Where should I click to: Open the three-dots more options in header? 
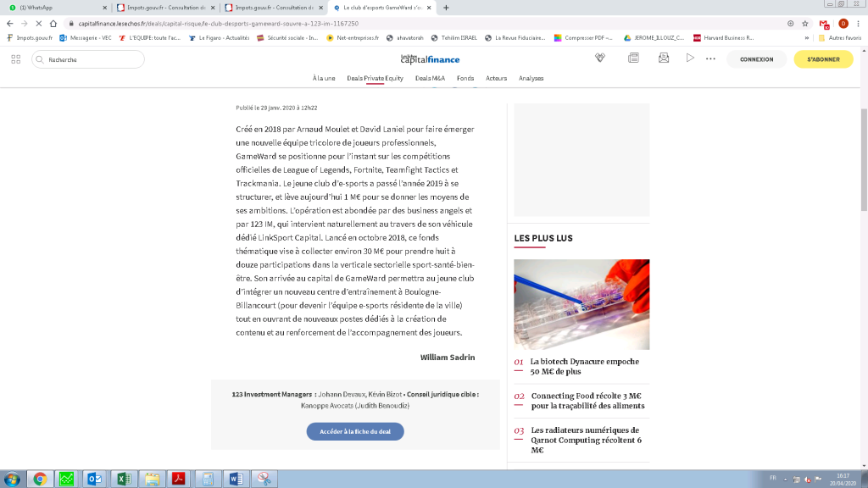point(710,58)
